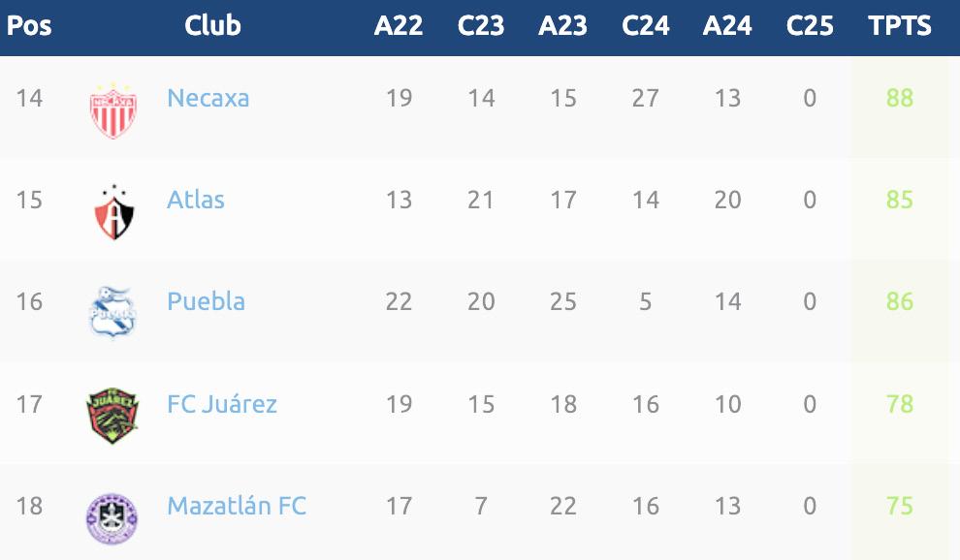Select Necaxa's total points value 88
This screenshot has height=560, width=960.
pyautogui.click(x=900, y=98)
